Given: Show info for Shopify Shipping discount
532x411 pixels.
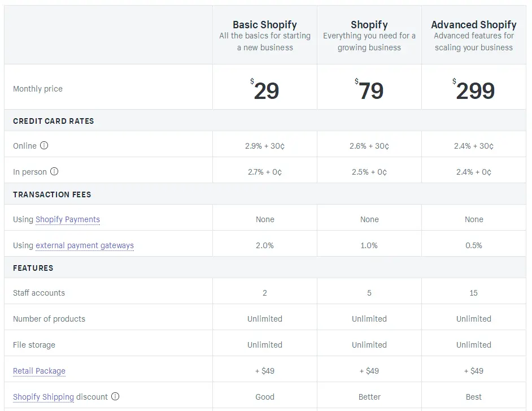Looking at the screenshot, I should [x=115, y=396].
